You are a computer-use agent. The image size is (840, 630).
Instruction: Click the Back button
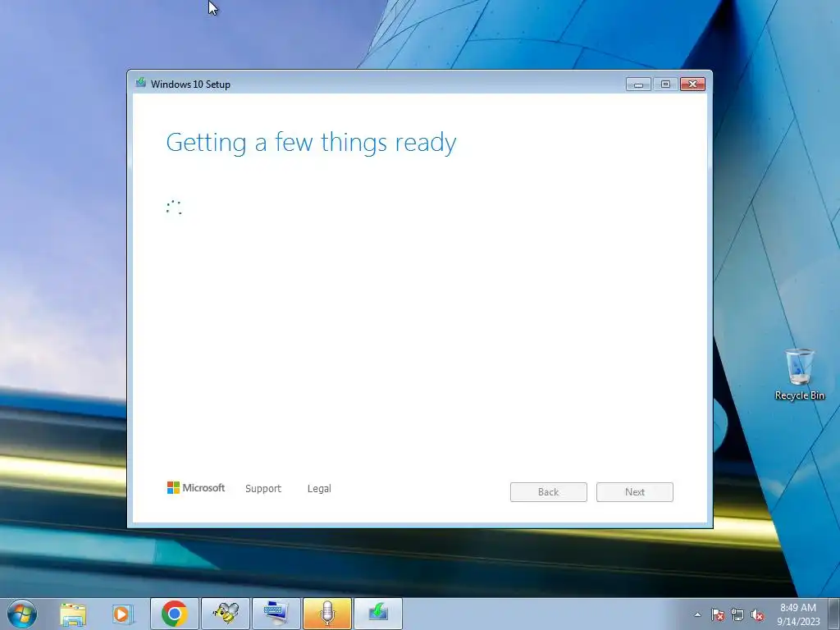549,492
